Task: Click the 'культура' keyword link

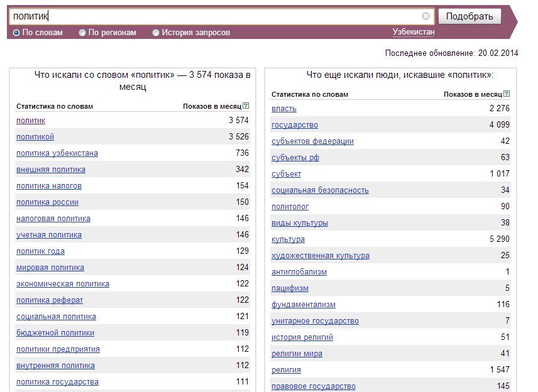Action: tap(288, 239)
